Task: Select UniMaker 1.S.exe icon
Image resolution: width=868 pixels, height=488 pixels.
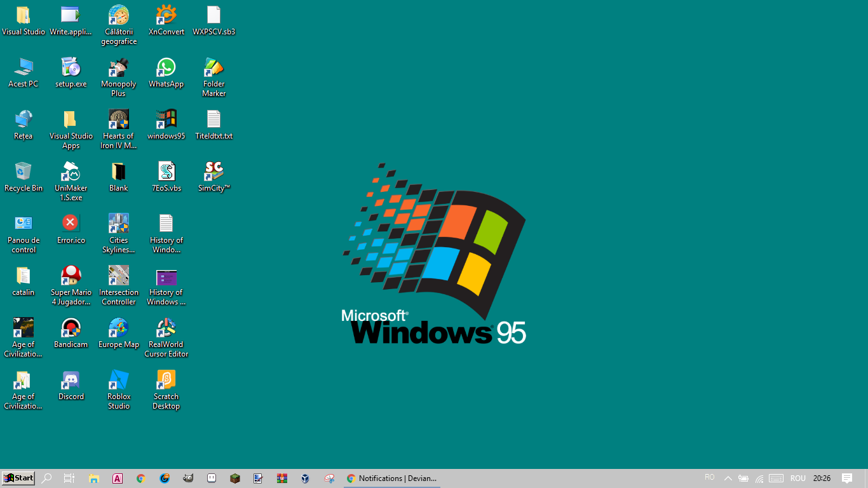Action: tap(71, 182)
